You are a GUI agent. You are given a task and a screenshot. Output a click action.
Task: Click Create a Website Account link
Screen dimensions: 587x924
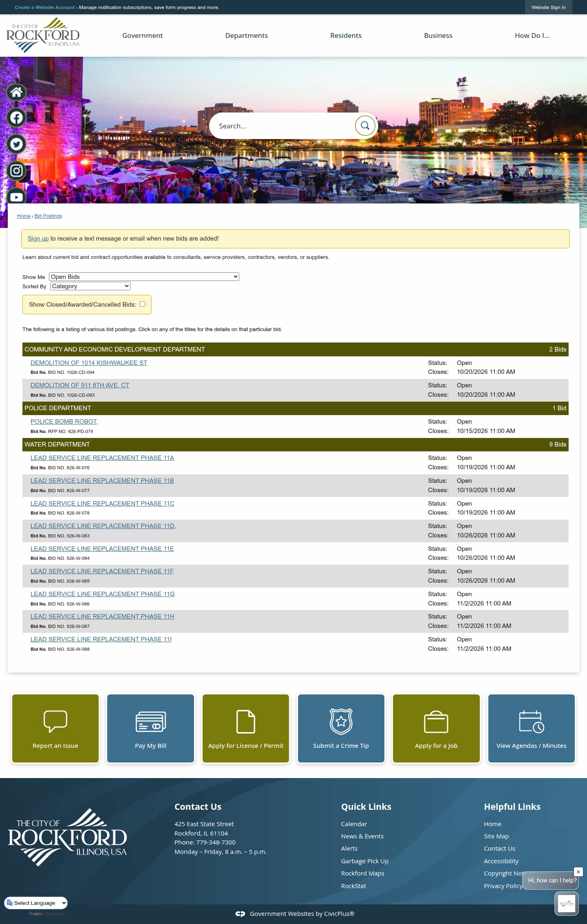point(45,7)
